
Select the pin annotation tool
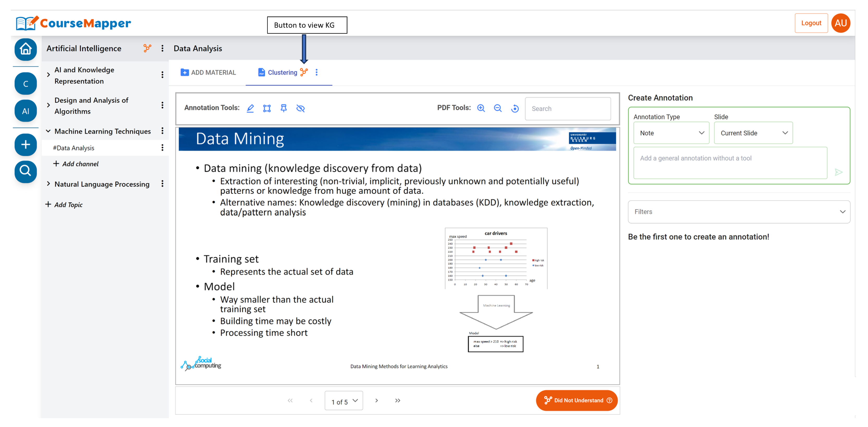(x=284, y=108)
